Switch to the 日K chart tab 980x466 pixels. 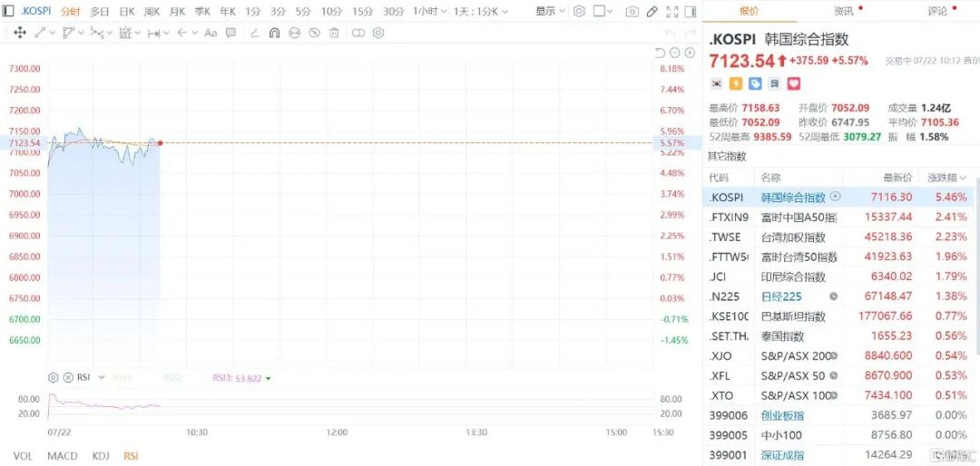click(127, 11)
